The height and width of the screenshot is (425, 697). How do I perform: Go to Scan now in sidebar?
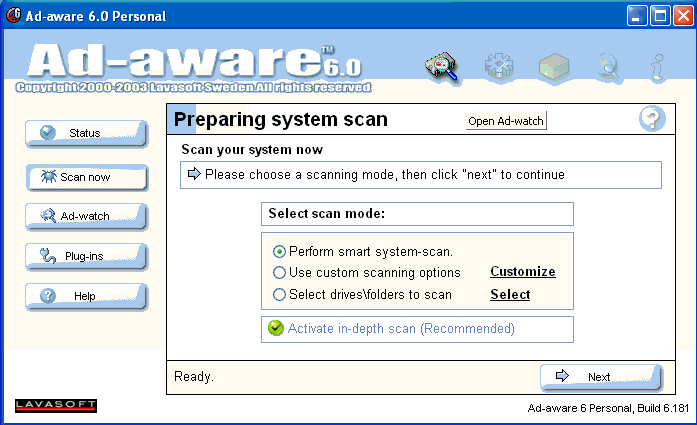click(85, 177)
